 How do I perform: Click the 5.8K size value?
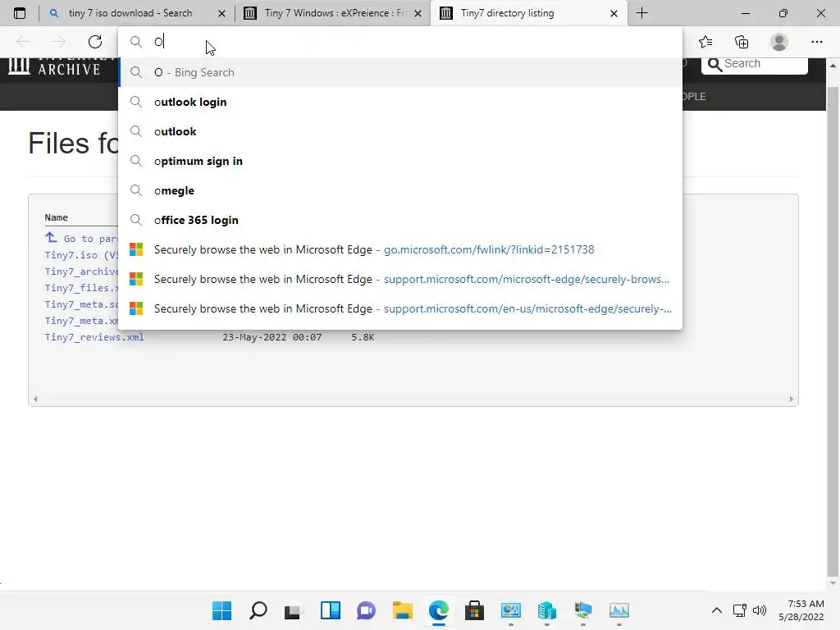pyautogui.click(x=363, y=337)
